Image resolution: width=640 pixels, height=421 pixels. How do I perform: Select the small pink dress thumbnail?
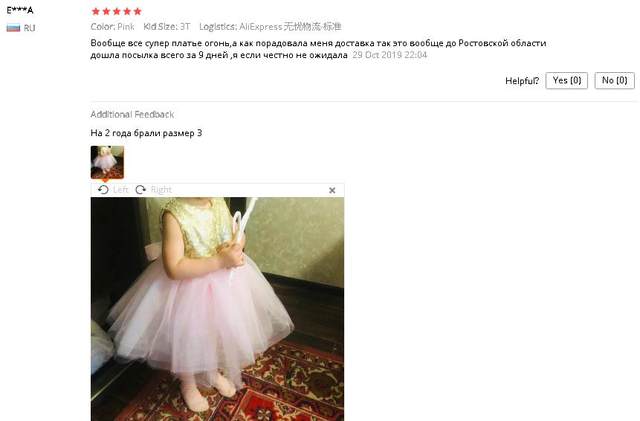click(x=107, y=162)
